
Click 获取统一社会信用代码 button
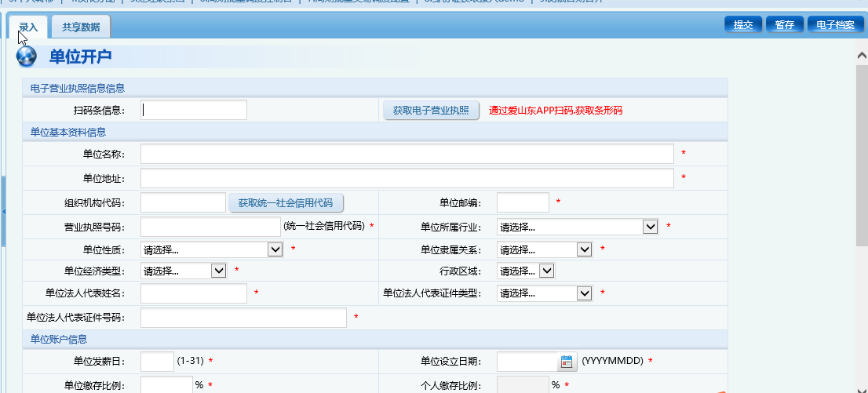[x=286, y=202]
